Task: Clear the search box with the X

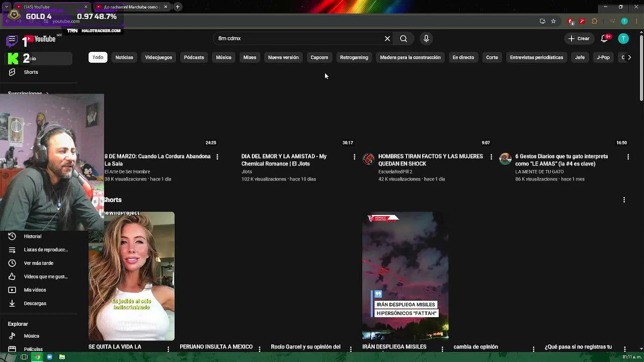Action: 387,39
